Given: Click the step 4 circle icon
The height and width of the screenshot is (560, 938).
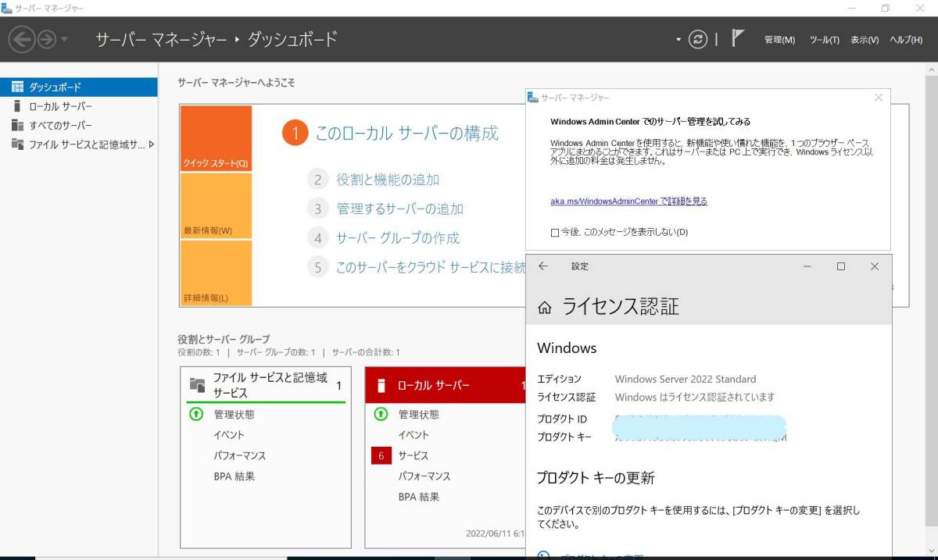Looking at the screenshot, I should pos(317,238).
